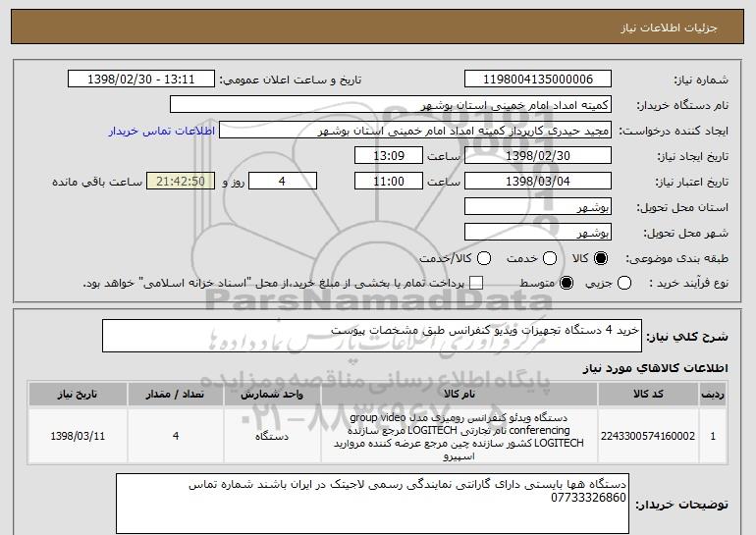
Task: Click the نام کالا column header
Action: coord(459,395)
